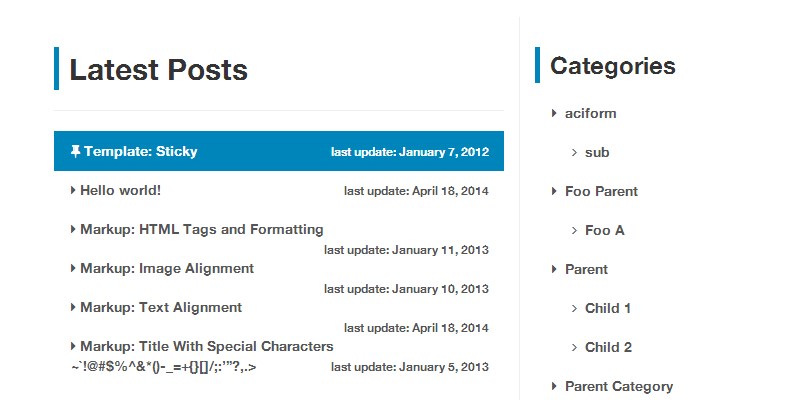
Task: Open Markup: HTML Tags and Formatting post
Action: click(x=201, y=229)
